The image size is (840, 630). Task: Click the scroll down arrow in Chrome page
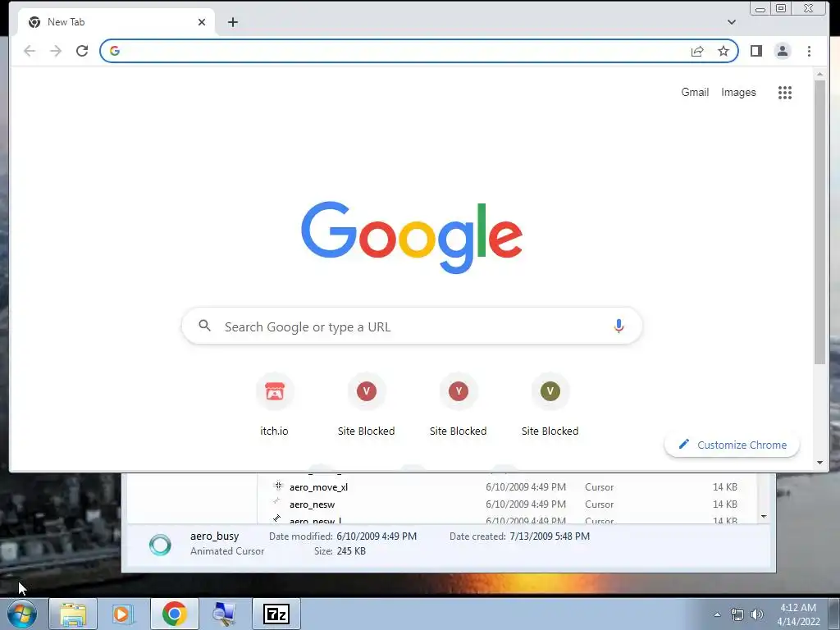pyautogui.click(x=819, y=463)
